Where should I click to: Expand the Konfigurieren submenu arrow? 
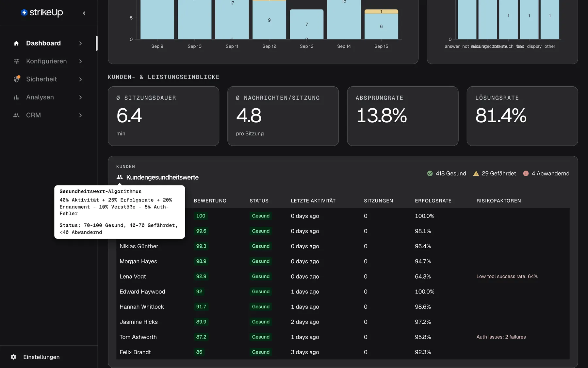(80, 61)
